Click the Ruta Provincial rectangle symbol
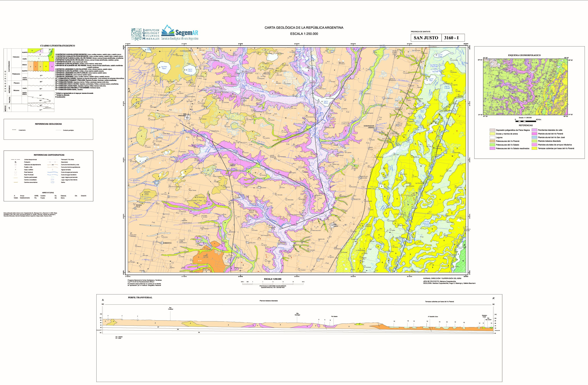Image resolution: width=588 pixels, height=385 pixels. [x=16, y=175]
